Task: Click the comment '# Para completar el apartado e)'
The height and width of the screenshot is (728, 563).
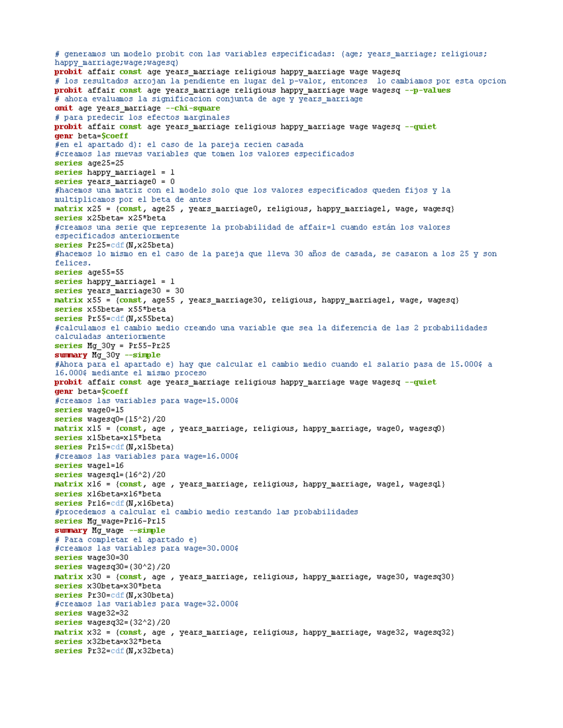Action: pos(126,540)
